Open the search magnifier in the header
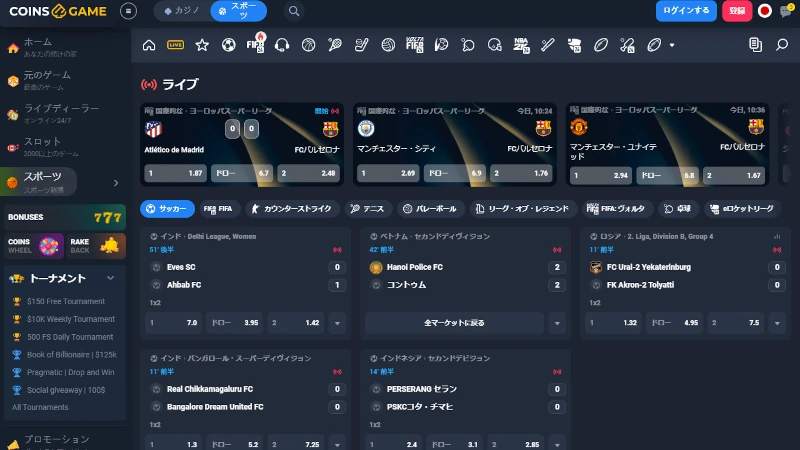This screenshot has width=800, height=450. point(294,11)
